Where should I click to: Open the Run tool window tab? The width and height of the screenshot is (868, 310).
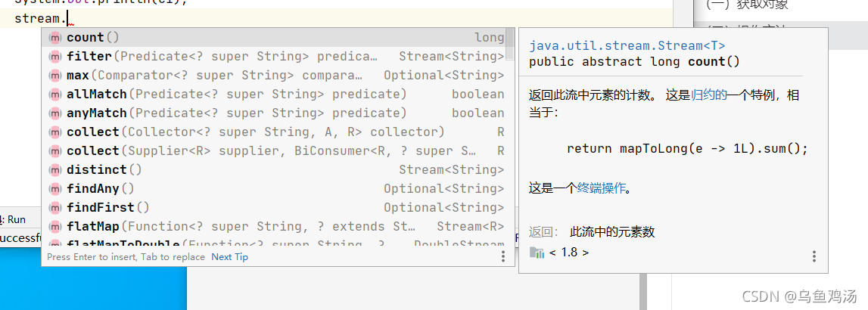(14, 219)
